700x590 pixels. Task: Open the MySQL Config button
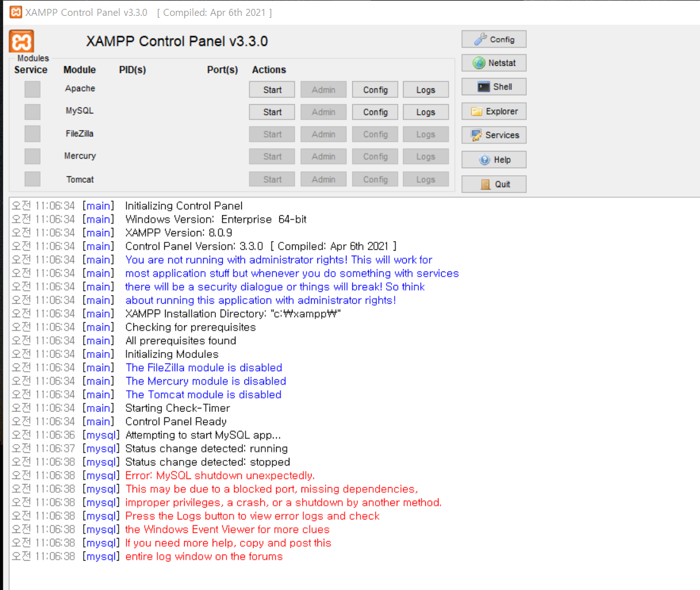375,112
